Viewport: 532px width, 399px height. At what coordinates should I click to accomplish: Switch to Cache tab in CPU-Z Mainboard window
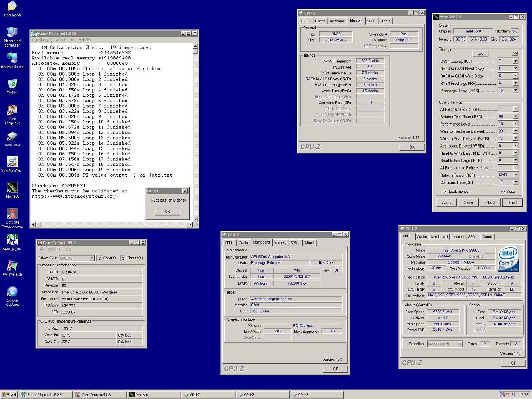click(244, 243)
